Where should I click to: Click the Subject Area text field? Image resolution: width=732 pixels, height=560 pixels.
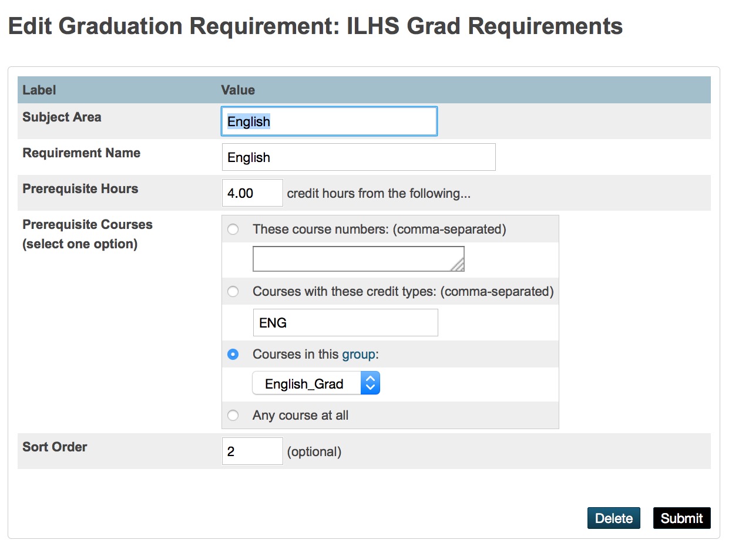329,122
